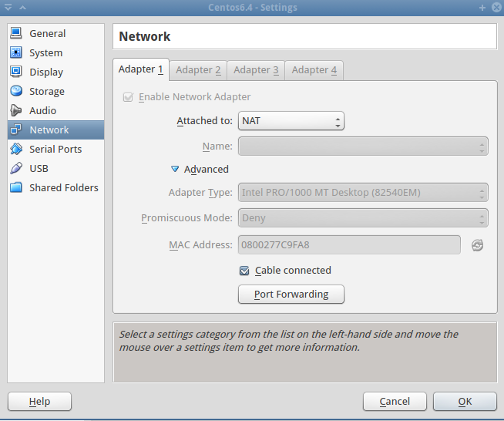Maximize the settings window with plus icon

[x=482, y=8]
